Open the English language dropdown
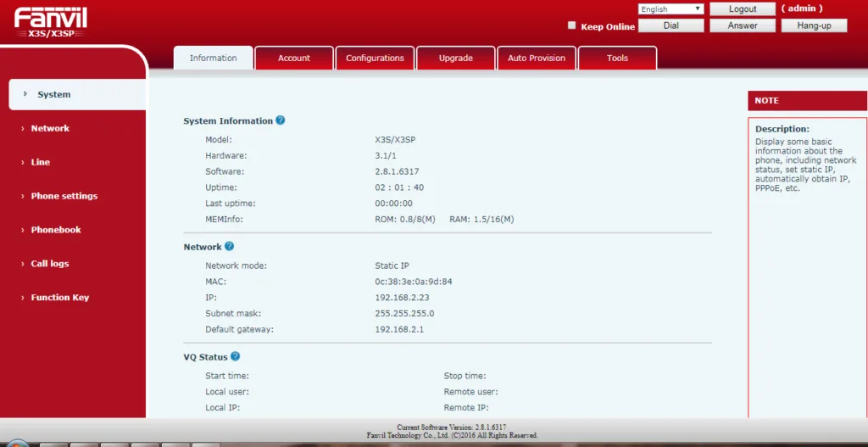 point(670,9)
